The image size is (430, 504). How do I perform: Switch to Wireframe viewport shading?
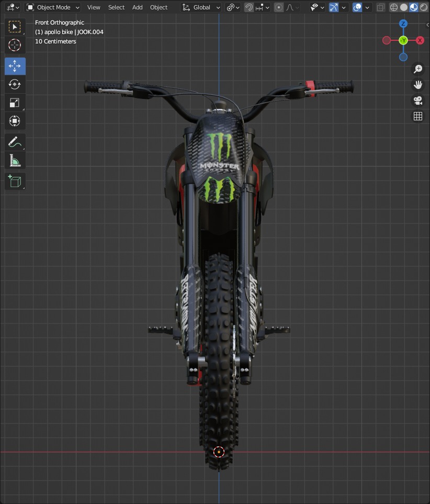[x=394, y=7]
